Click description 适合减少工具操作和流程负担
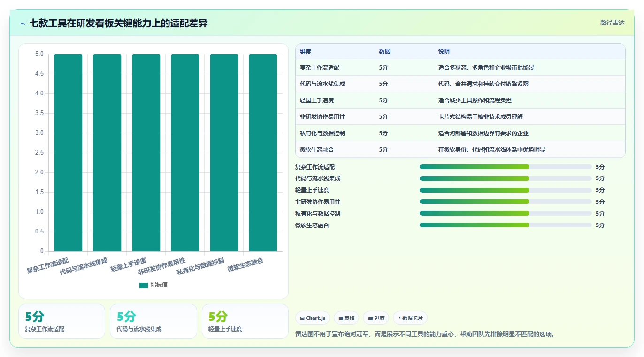Viewport: 644px width, 357px height. click(475, 101)
